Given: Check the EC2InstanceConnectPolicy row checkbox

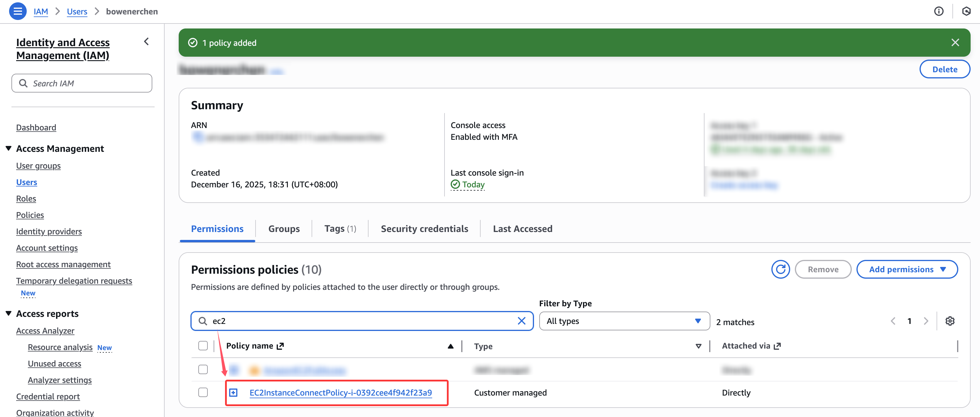Looking at the screenshot, I should click(203, 392).
